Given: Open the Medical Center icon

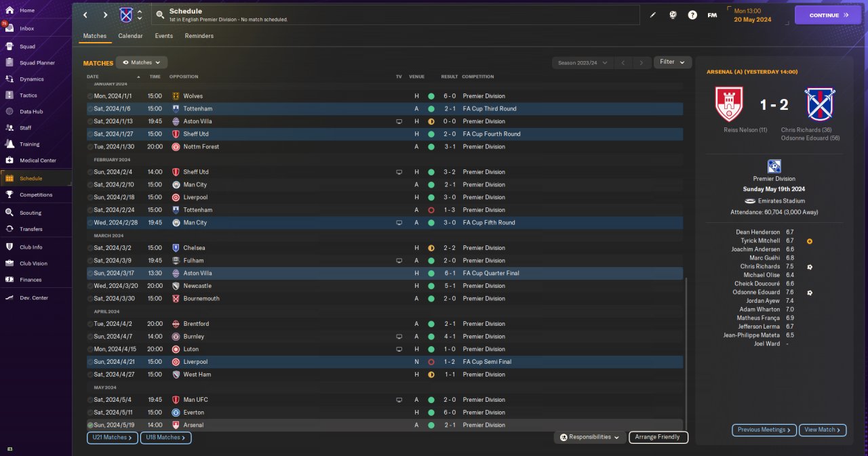Looking at the screenshot, I should 9,160.
